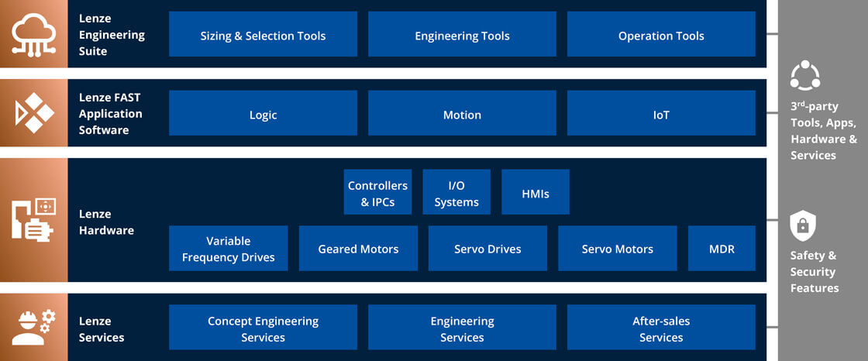
Task: Click the HMIs box
Action: click(x=536, y=192)
